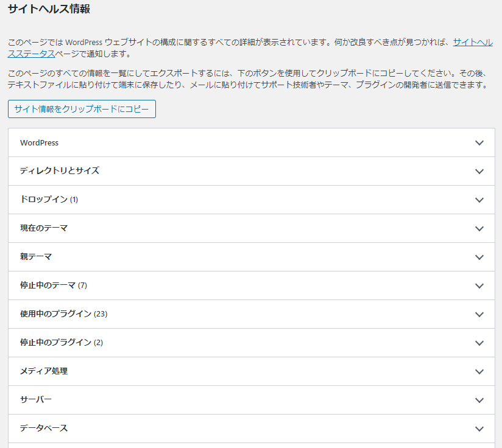
Task: Expand データベース section via its chevron
Action: (x=479, y=429)
